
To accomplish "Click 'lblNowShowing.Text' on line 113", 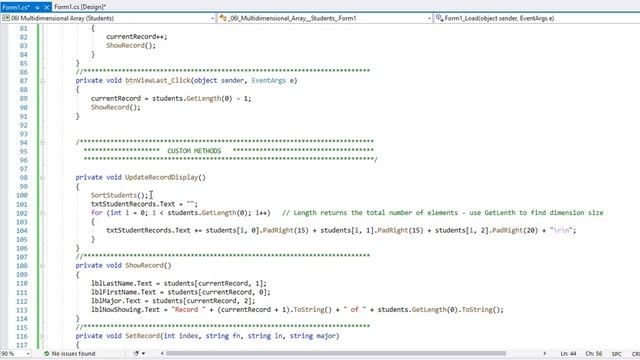I will tap(125, 310).
